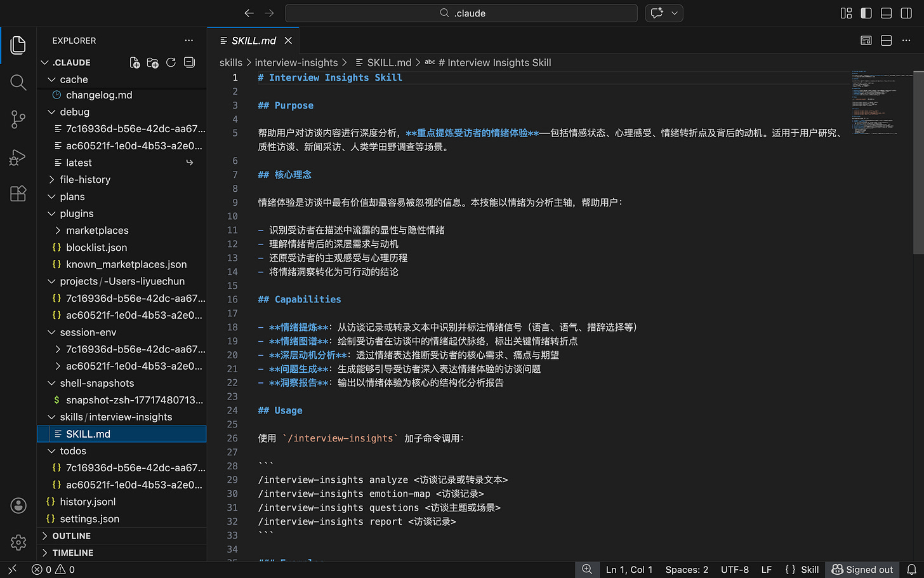Click the New File icon in Explorer
This screenshot has height=578, width=924.
coord(135,62)
